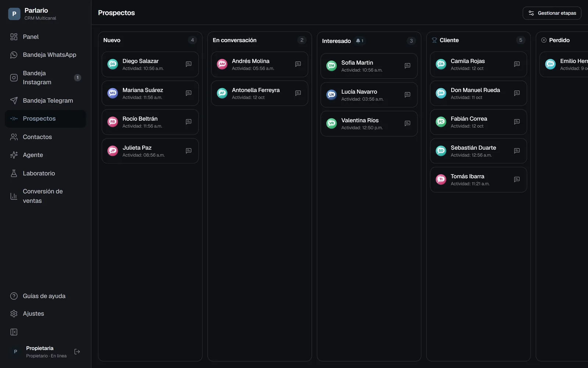Click the Gestionar etapas button
The height and width of the screenshot is (368, 588).
pos(552,13)
